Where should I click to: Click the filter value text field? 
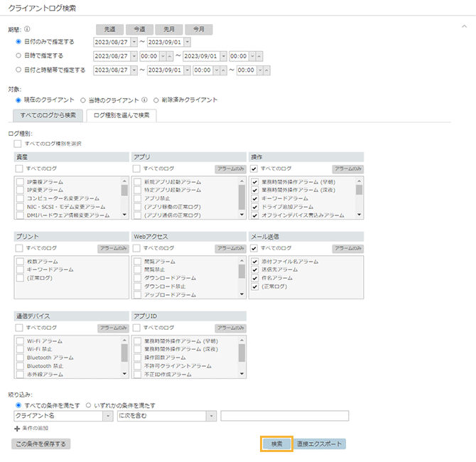(285, 416)
